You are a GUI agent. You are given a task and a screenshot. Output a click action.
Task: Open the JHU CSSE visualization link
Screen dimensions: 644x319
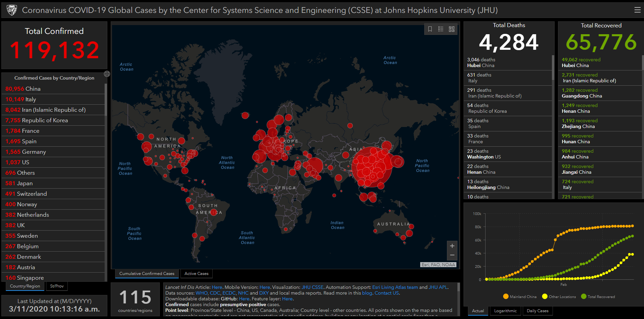(x=313, y=287)
